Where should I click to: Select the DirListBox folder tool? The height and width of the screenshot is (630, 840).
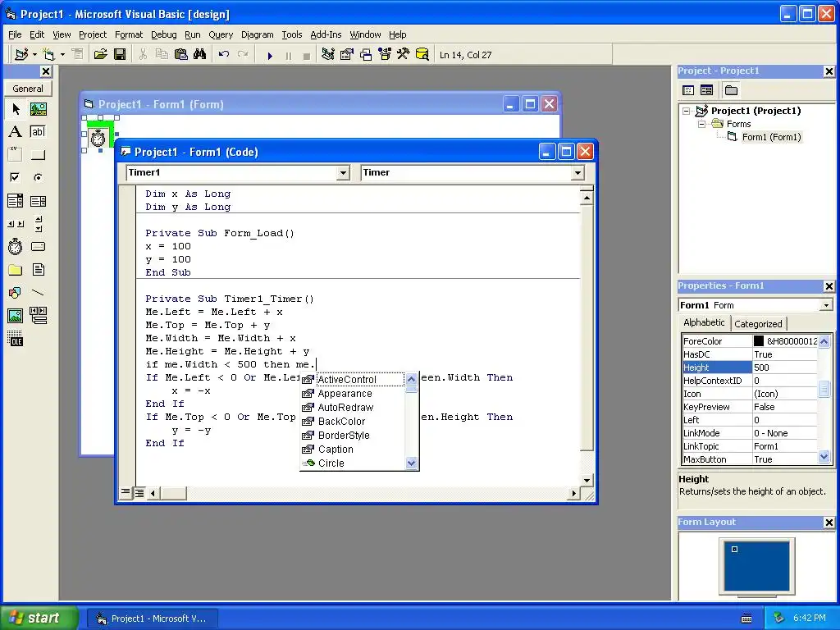(x=16, y=269)
